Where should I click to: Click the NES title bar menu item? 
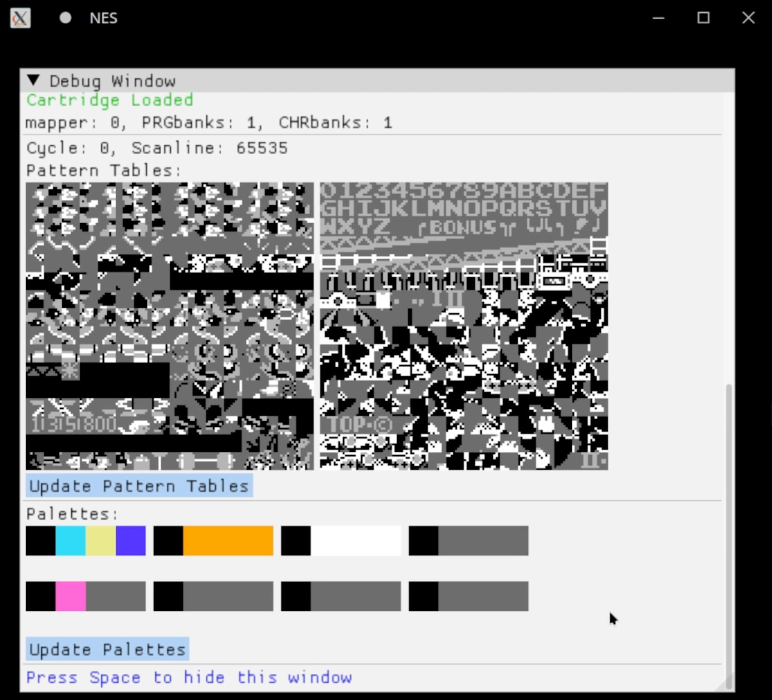[x=102, y=17]
